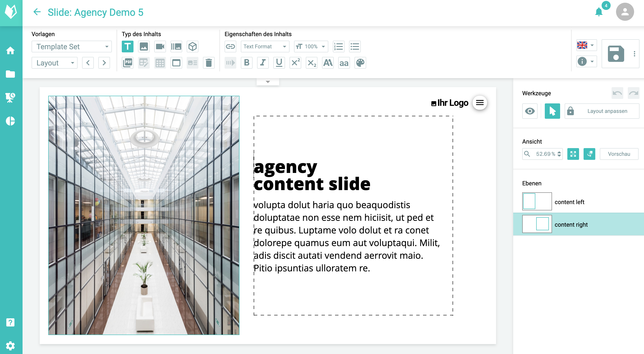This screenshot has height=354, width=644.
Task: Redo the last action
Action: (633, 93)
